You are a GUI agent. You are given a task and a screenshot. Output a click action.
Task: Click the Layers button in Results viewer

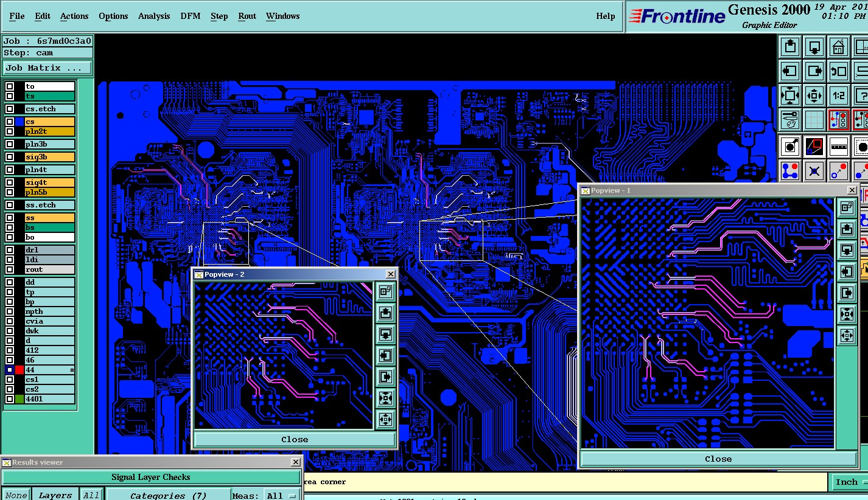click(x=55, y=495)
